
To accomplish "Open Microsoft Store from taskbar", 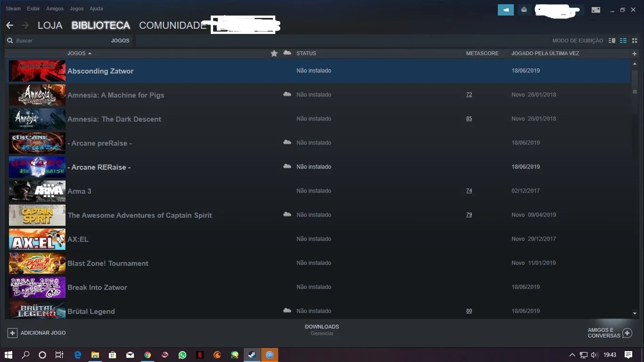I will pyautogui.click(x=113, y=355).
